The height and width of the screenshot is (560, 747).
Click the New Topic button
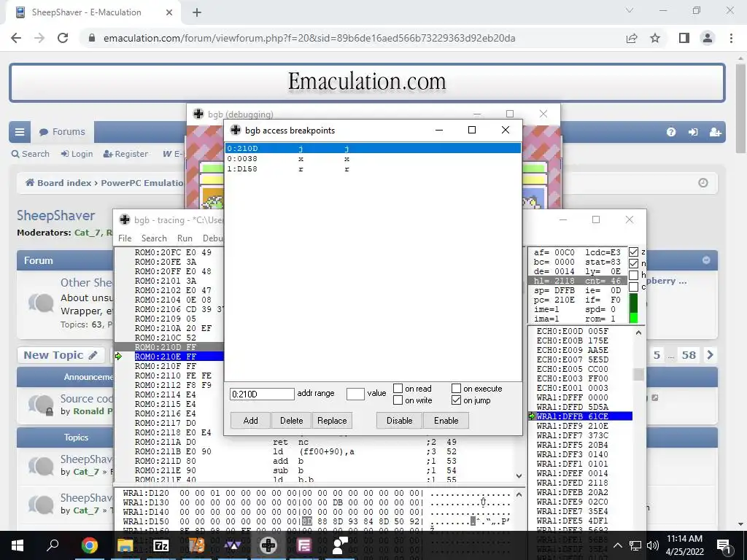tap(61, 355)
